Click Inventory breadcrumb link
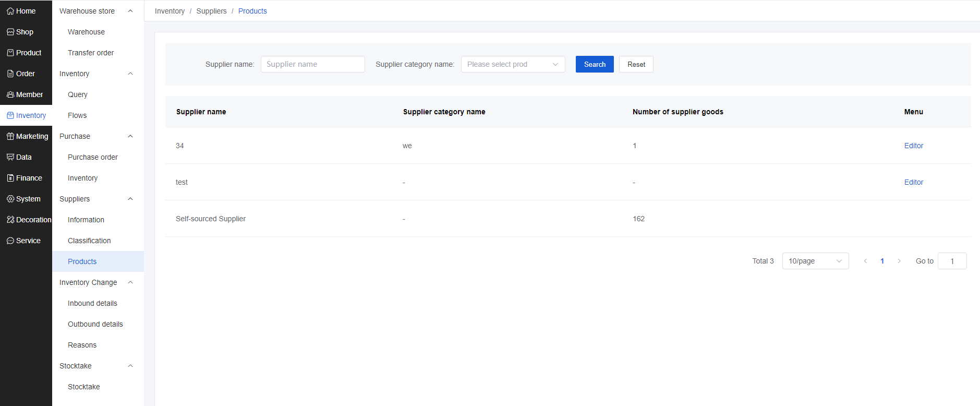980x406 pixels. tap(170, 11)
